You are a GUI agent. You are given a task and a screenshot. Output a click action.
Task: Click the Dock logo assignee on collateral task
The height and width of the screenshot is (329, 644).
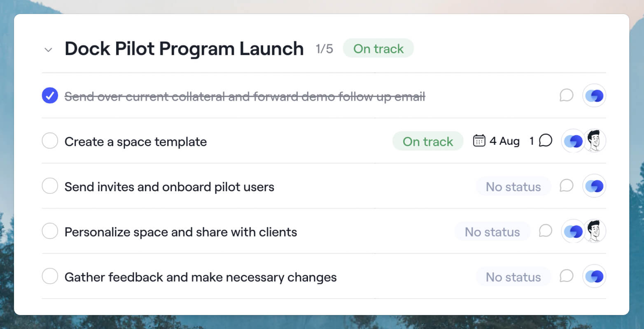coord(594,96)
